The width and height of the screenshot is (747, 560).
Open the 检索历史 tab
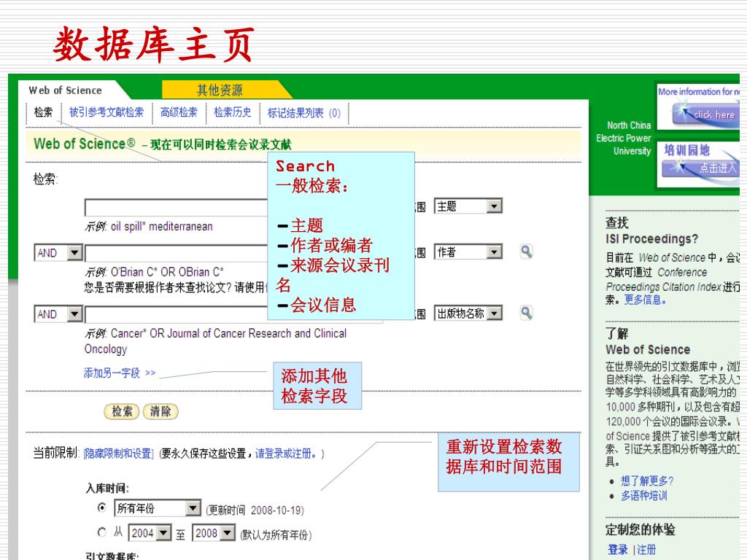[x=233, y=112]
